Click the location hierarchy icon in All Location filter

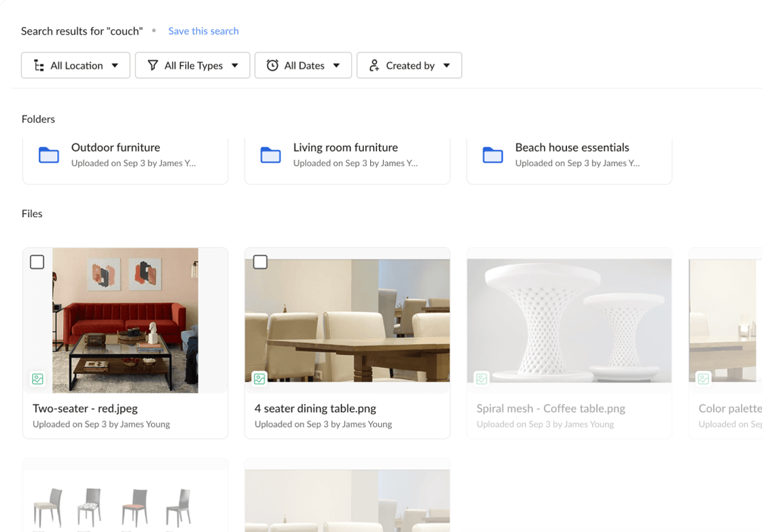point(39,65)
